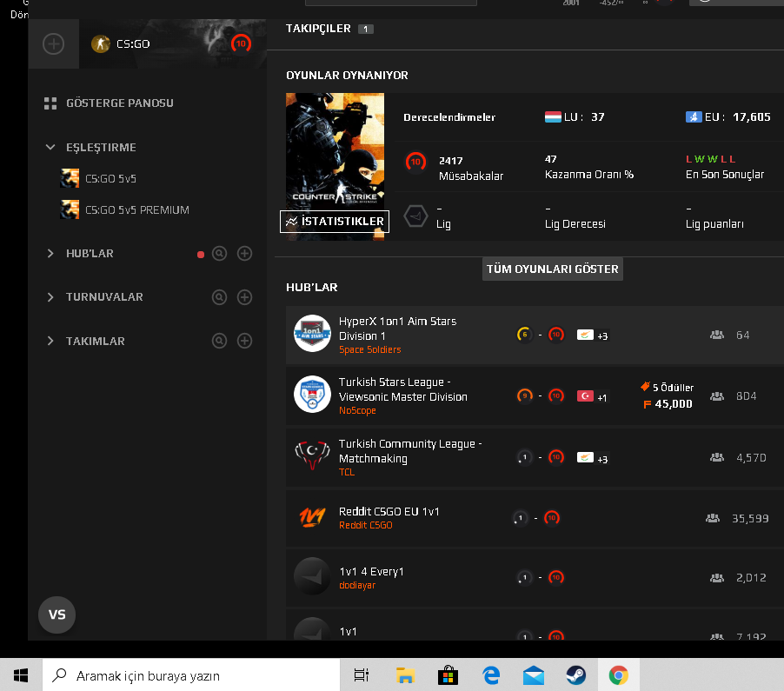The image size is (784, 691).
Task: Click the VS round button
Action: (57, 615)
